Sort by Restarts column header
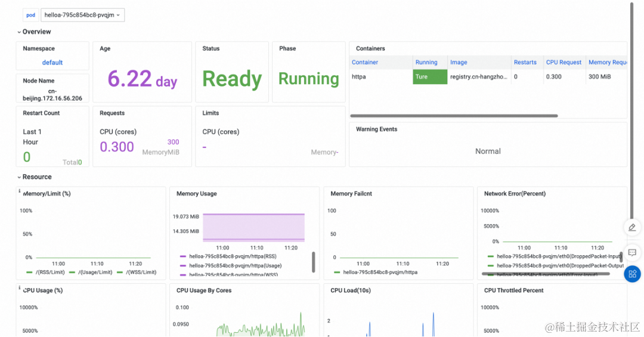Viewport: 644px width, 337px height. [x=525, y=63]
